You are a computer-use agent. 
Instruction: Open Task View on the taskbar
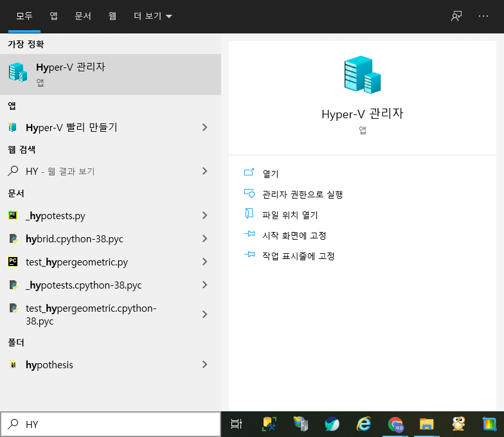(x=237, y=424)
